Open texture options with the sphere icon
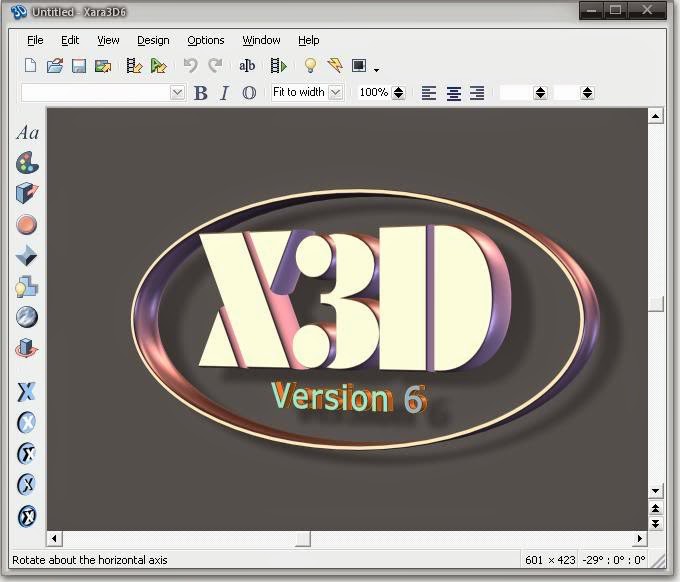 (26, 317)
